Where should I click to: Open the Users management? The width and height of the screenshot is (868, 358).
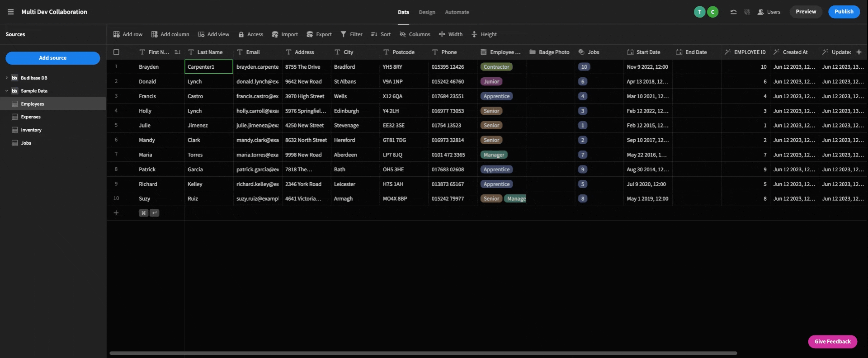click(x=769, y=12)
